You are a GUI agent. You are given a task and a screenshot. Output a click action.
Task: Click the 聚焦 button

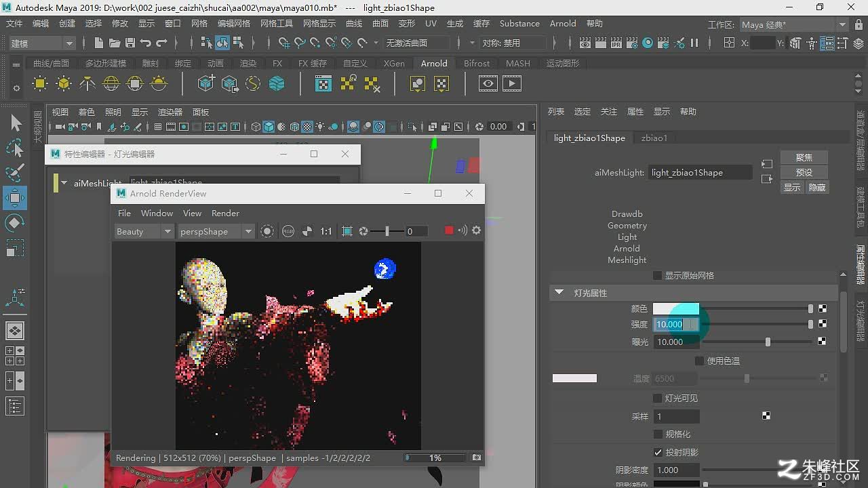pyautogui.click(x=804, y=157)
